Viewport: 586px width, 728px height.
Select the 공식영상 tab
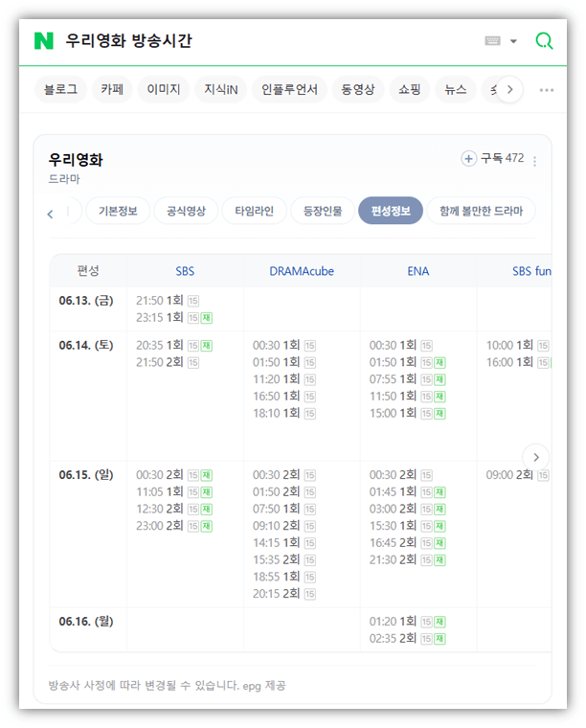(x=186, y=212)
